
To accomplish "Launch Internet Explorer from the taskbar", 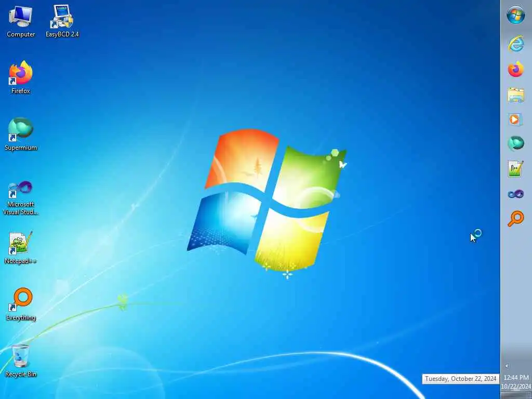I will click(x=516, y=44).
